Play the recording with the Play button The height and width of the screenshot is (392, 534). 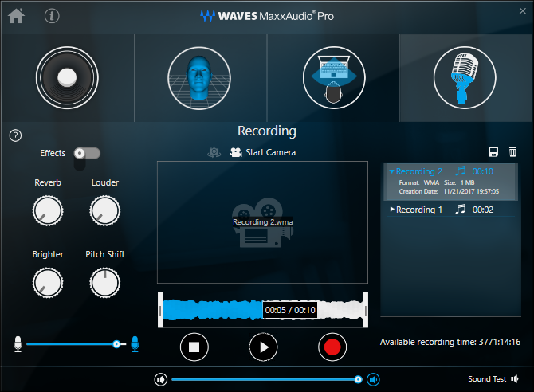tap(263, 347)
